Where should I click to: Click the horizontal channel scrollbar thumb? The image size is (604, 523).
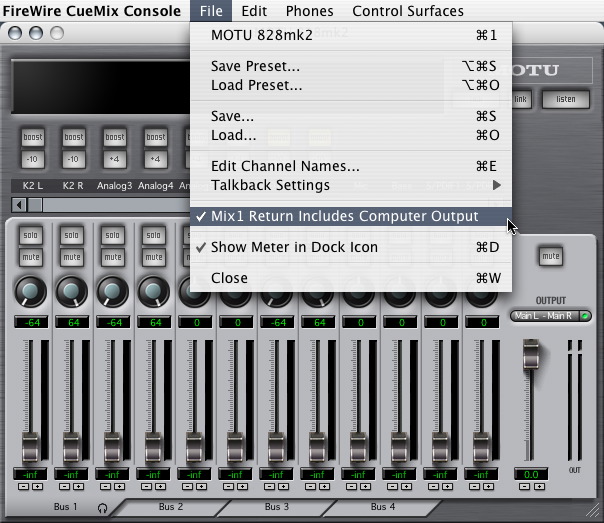coord(35,205)
